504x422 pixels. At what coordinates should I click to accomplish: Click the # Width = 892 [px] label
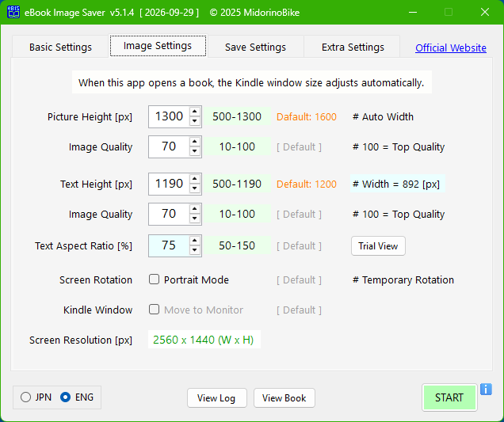[396, 184]
